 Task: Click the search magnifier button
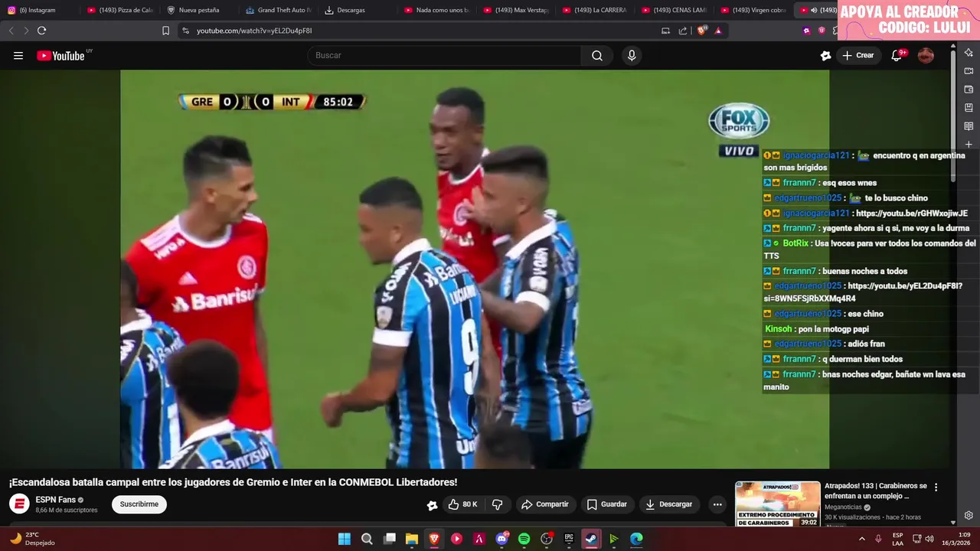597,56
